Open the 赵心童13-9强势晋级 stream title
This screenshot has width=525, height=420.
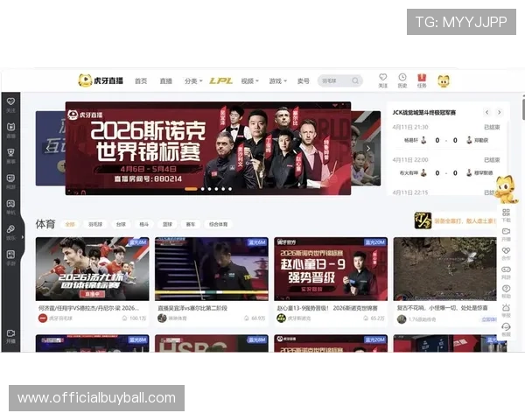click(x=327, y=308)
